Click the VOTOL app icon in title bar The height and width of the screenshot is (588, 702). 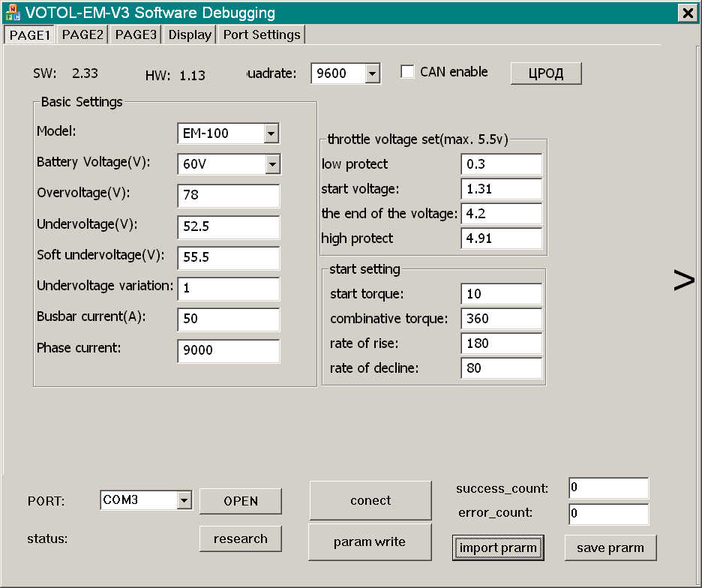coord(13,13)
